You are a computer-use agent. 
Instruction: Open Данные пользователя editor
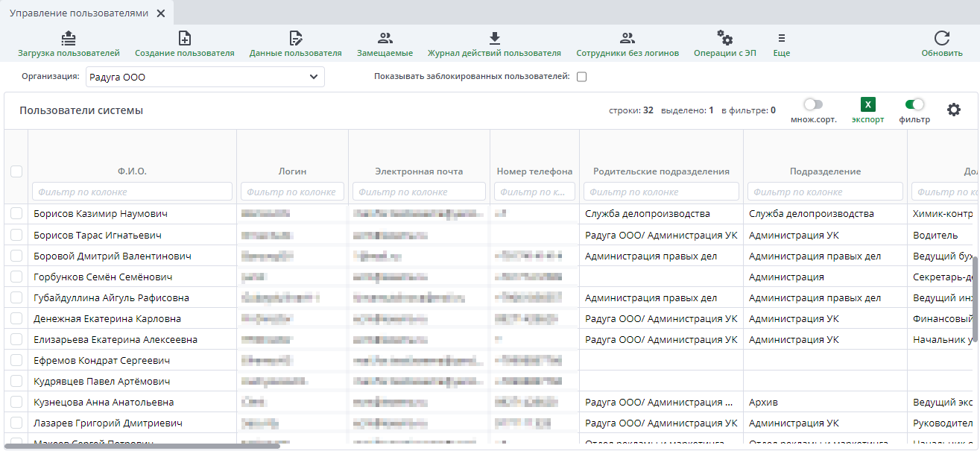[295, 39]
